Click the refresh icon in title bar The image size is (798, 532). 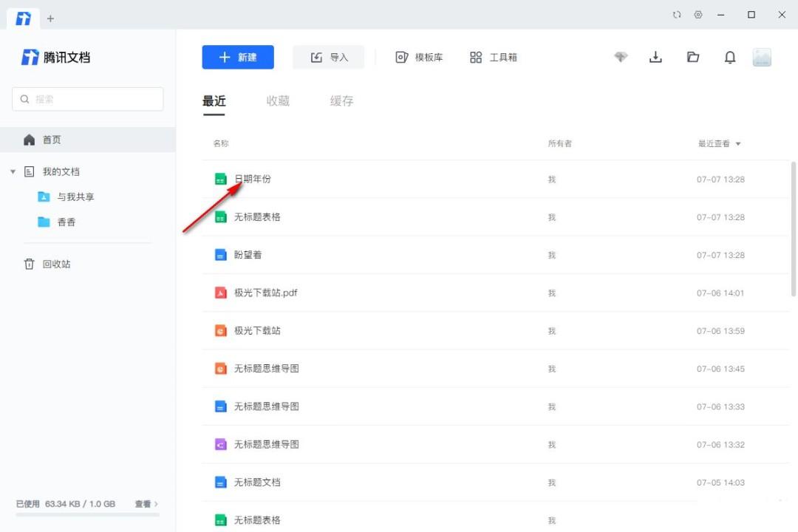click(x=677, y=15)
